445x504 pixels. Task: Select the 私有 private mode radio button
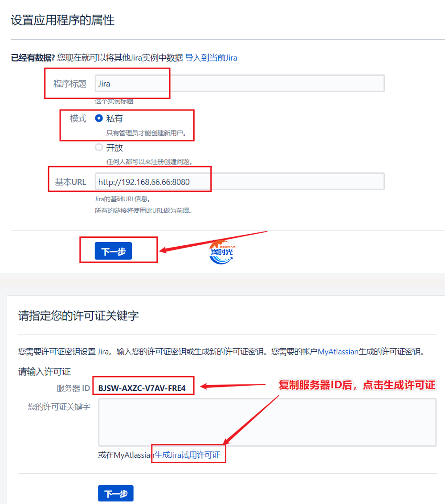tap(99, 118)
